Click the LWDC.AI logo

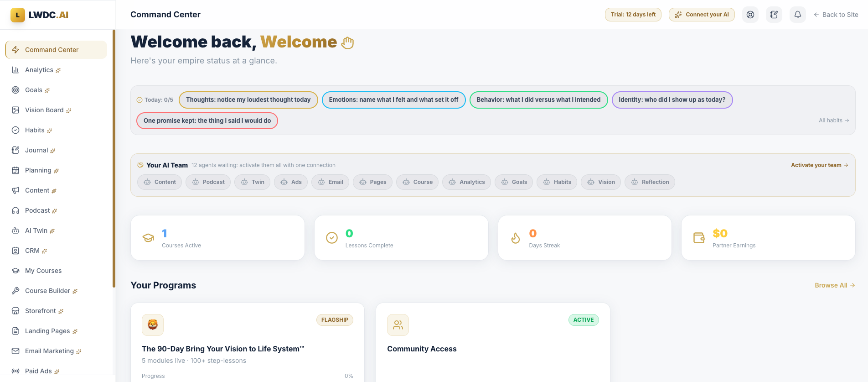[40, 15]
